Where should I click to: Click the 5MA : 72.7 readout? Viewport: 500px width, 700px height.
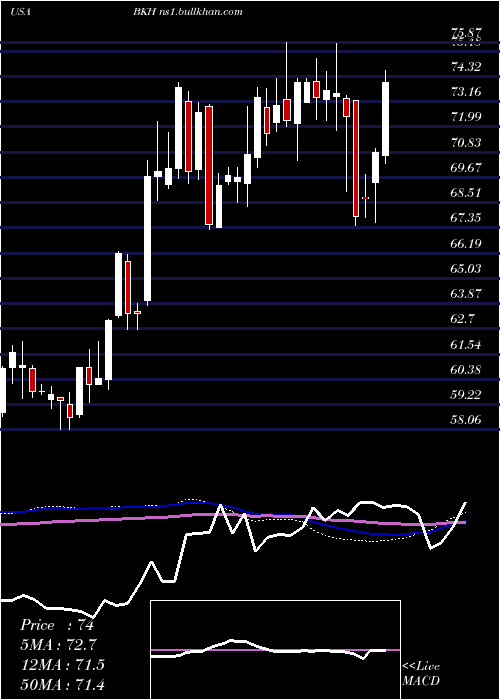59,645
